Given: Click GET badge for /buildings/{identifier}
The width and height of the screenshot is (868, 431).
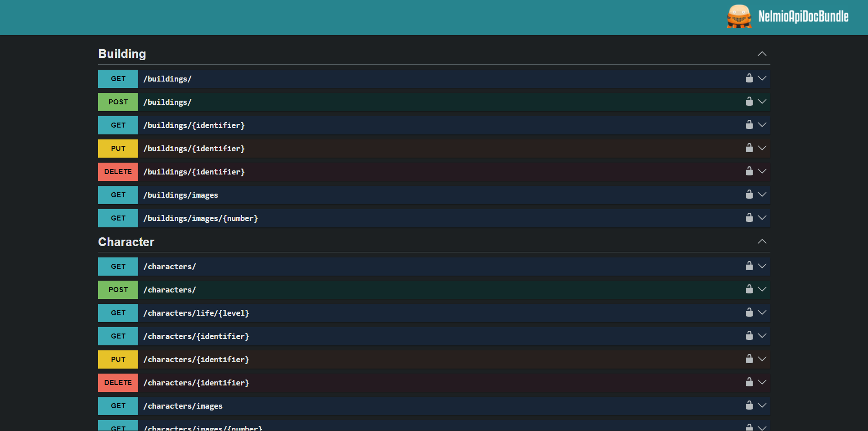Looking at the screenshot, I should pyautogui.click(x=118, y=125).
